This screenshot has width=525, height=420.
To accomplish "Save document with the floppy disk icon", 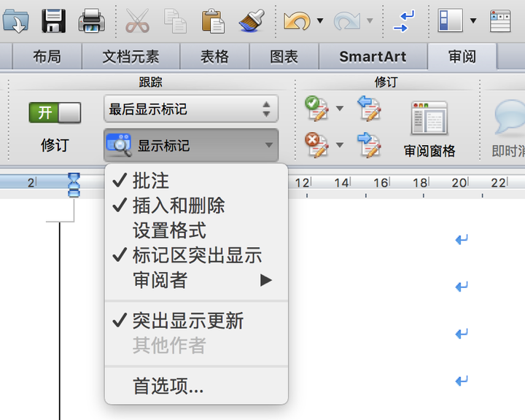I will [53, 20].
